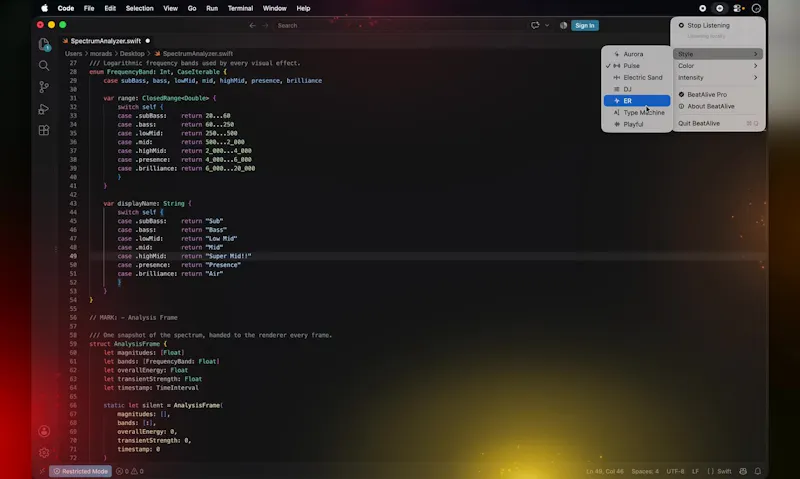This screenshot has width=800, height=479.
Task: Open the Manage gear in activity bar
Action: coord(44,452)
